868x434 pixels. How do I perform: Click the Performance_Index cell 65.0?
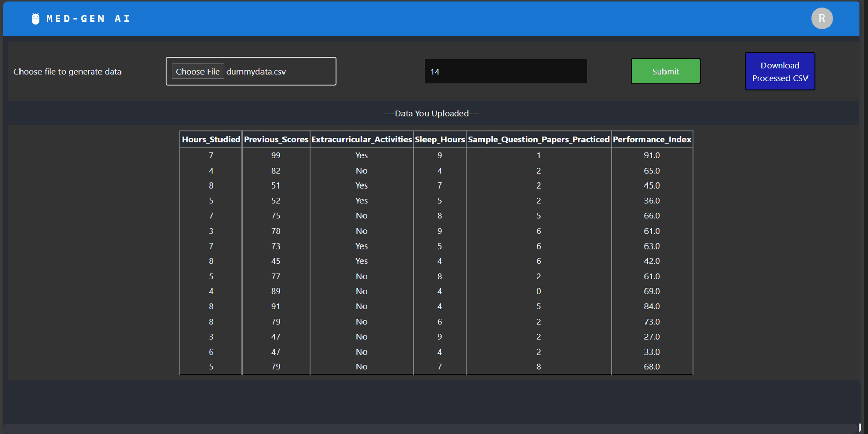point(652,171)
